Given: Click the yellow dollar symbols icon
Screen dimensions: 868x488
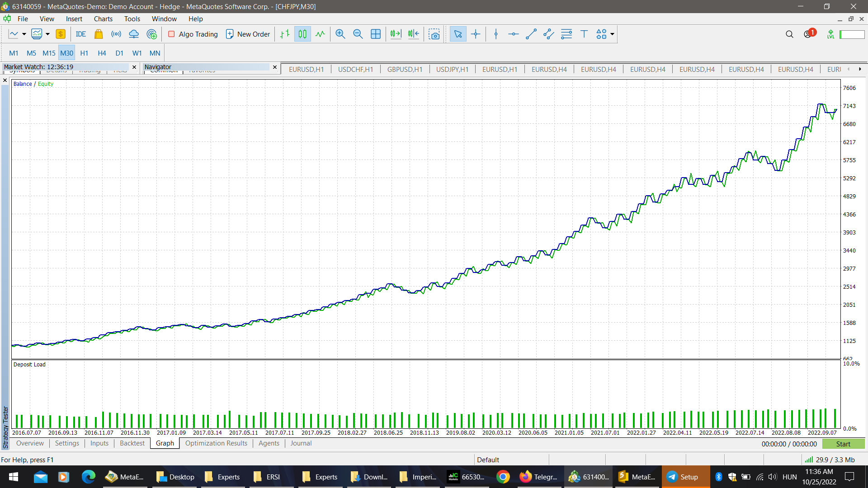Looking at the screenshot, I should tap(61, 34).
